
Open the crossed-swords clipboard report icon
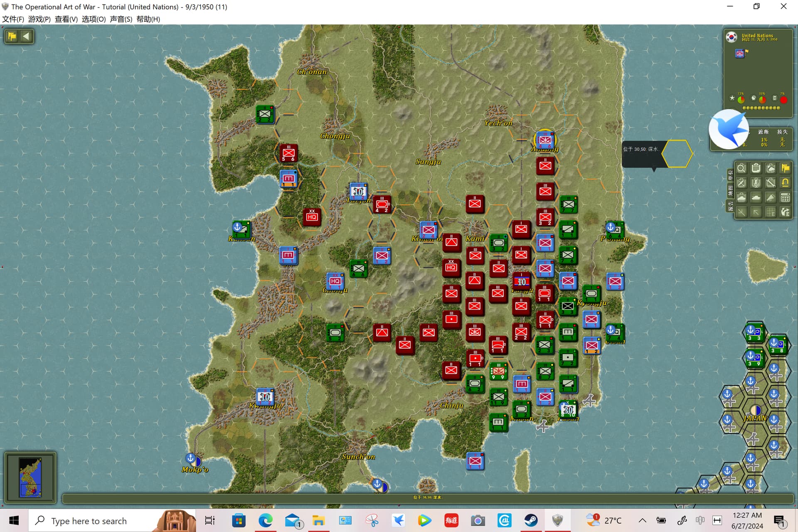click(741, 183)
